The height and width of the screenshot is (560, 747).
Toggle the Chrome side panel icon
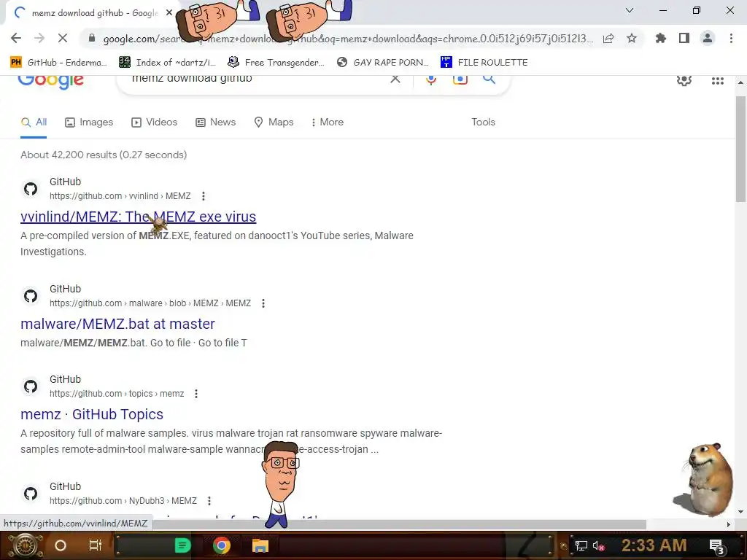click(684, 38)
